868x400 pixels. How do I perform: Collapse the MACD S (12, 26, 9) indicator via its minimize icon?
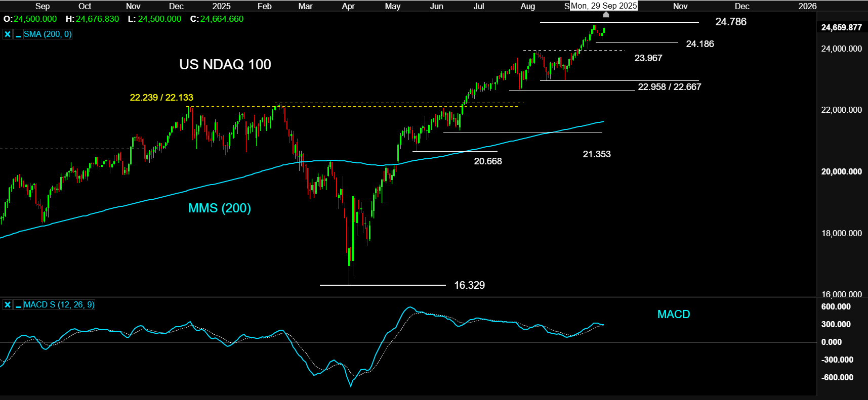[x=18, y=305]
